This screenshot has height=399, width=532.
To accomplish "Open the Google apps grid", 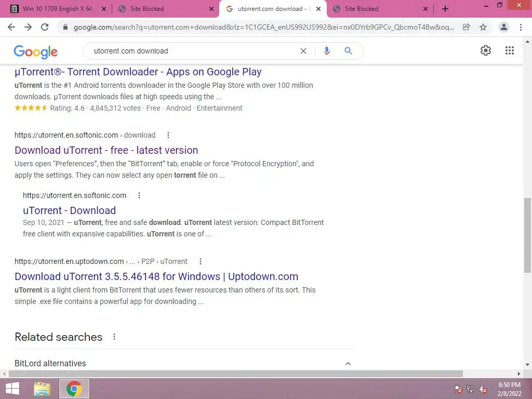I will click(510, 50).
